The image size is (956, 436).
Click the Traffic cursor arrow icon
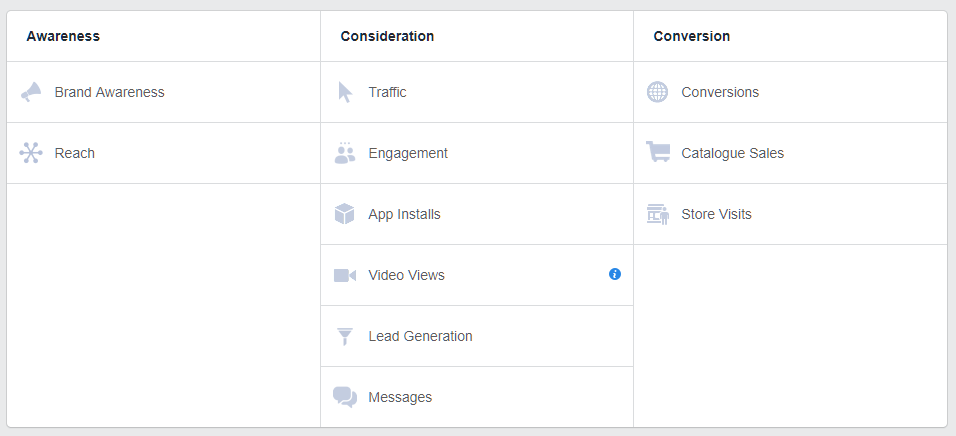[x=345, y=92]
